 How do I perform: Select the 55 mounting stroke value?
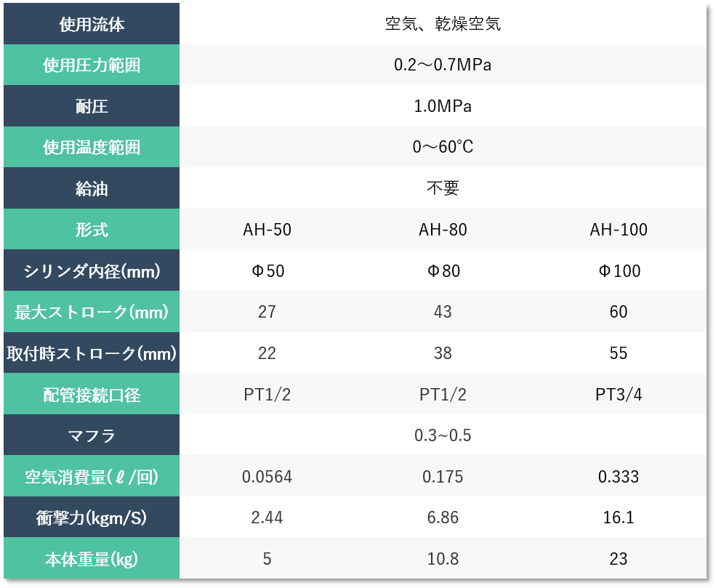[x=619, y=353]
